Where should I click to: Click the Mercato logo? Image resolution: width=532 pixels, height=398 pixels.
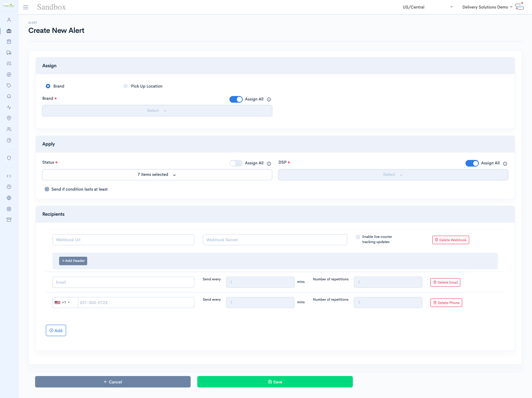point(9,6)
